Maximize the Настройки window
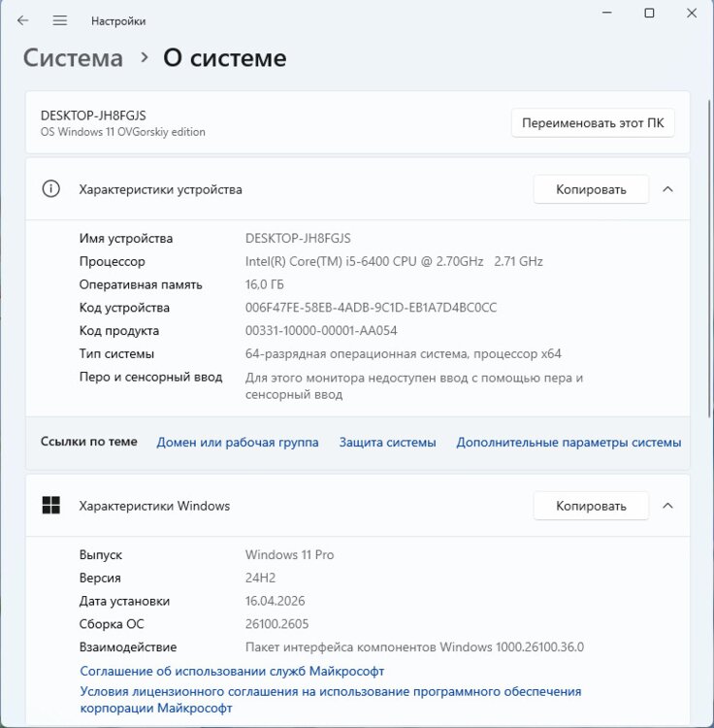Viewport: 714px width, 728px height. (649, 14)
